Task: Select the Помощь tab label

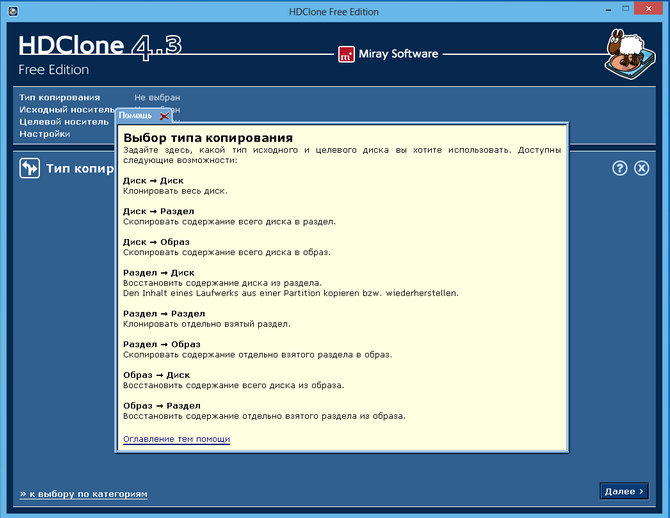Action: point(135,115)
